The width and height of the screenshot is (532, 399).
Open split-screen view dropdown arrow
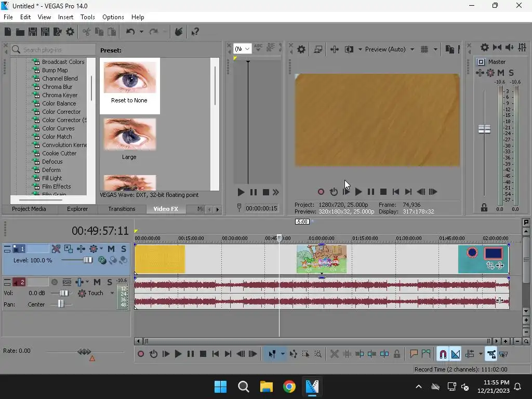pos(360,49)
